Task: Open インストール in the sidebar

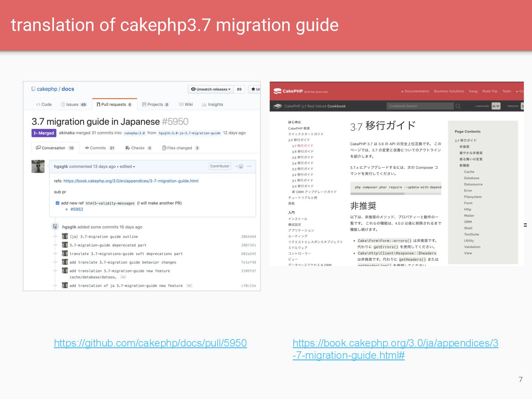Action: click(298, 219)
